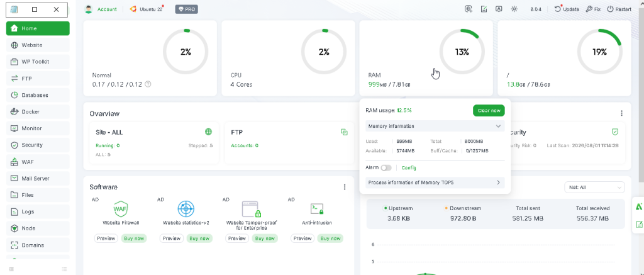
Task: Expand Process information of Memory TOP5
Action: pos(435,182)
